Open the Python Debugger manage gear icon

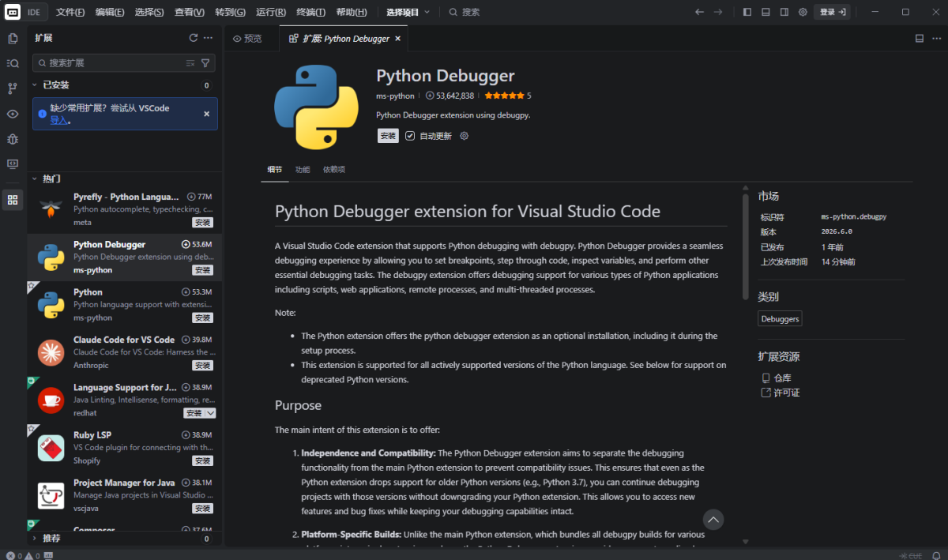tap(465, 136)
